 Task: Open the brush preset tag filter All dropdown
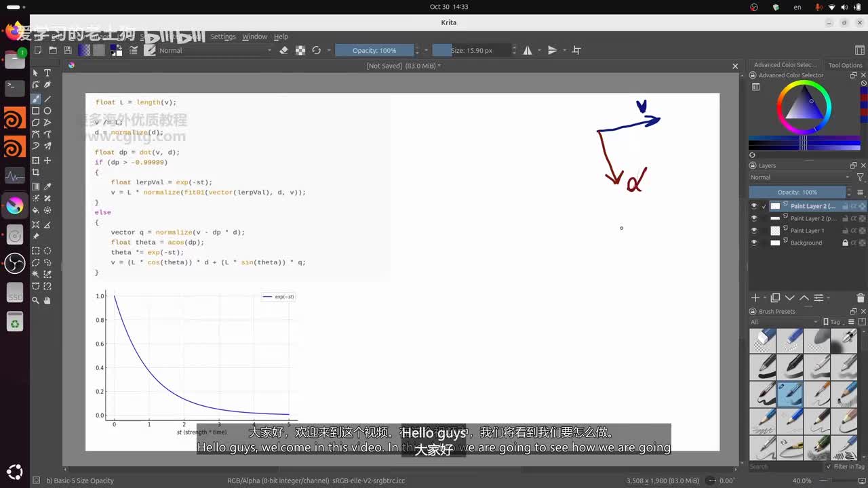pyautogui.click(x=784, y=322)
